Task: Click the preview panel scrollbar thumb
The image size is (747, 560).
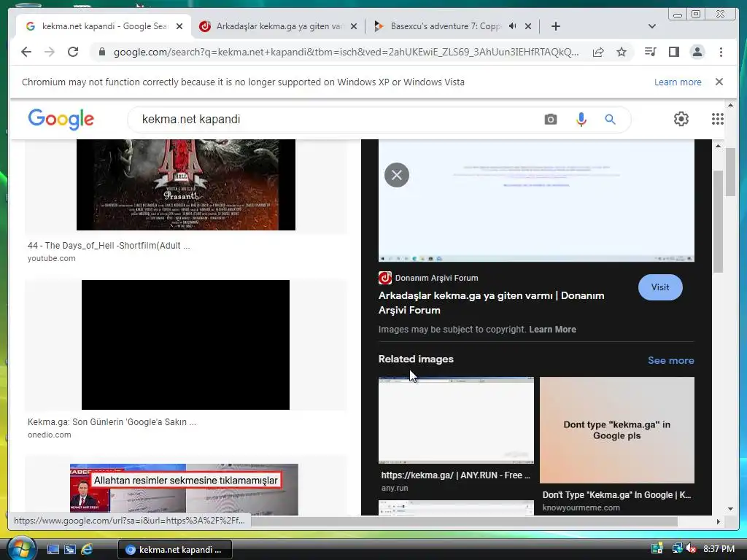Action: coord(718,222)
